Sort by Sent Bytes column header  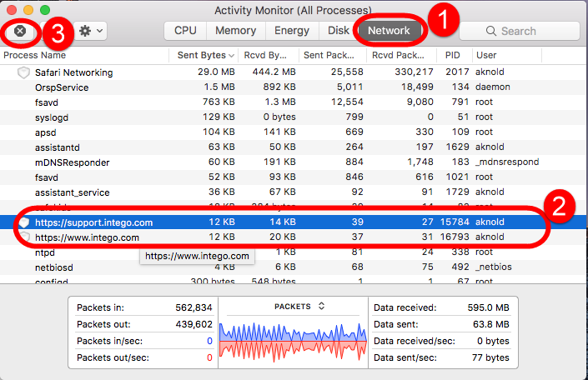pyautogui.click(x=201, y=55)
